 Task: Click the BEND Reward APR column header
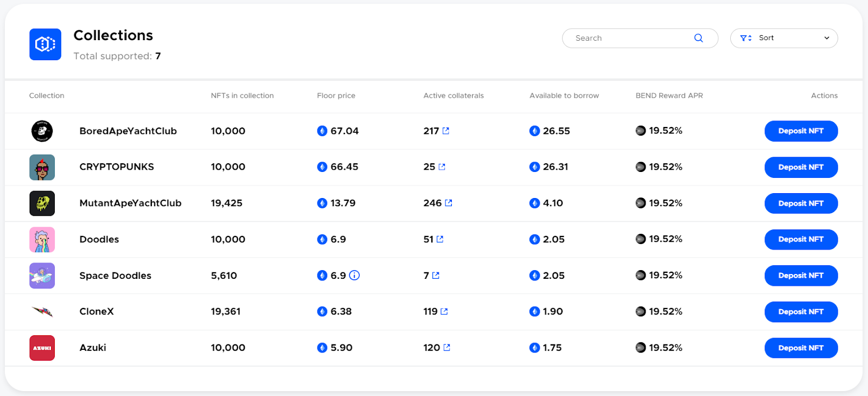coord(669,95)
